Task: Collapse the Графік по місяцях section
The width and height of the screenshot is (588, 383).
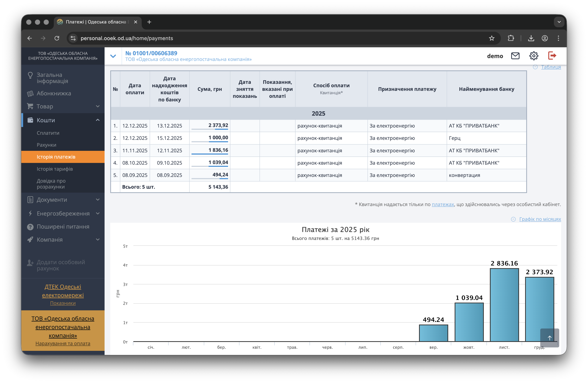Action: pos(540,219)
